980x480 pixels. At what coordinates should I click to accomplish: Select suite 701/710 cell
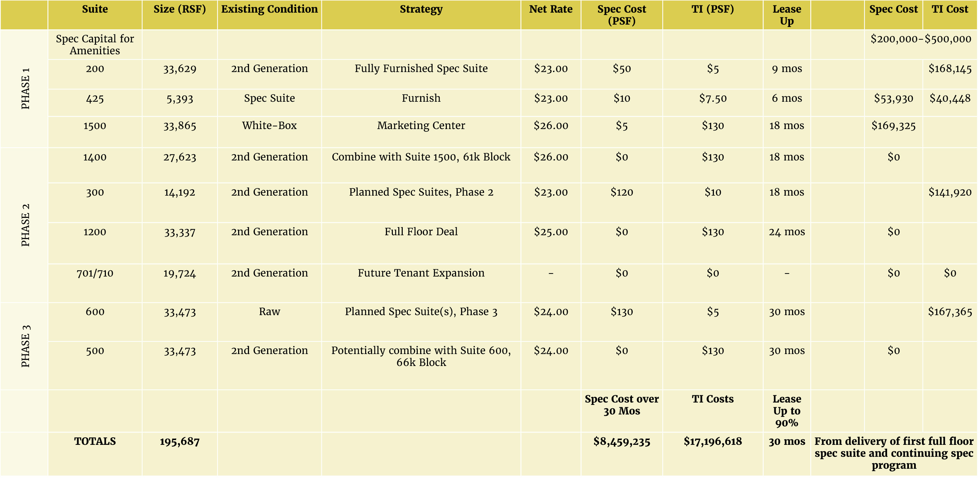pyautogui.click(x=95, y=273)
